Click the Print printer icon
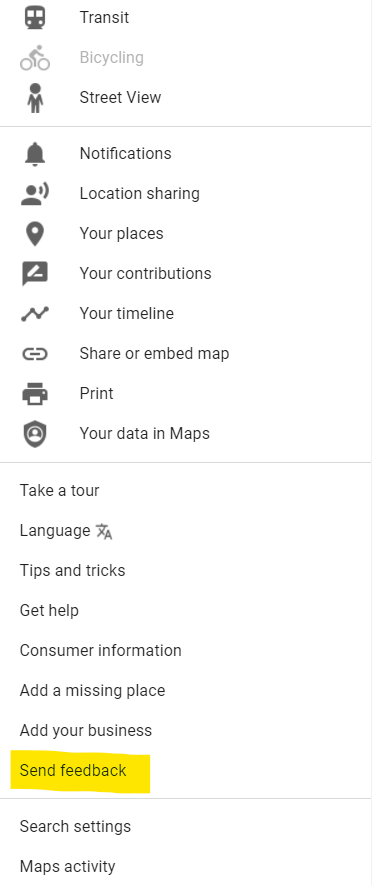This screenshot has height=885, width=372. click(35, 393)
